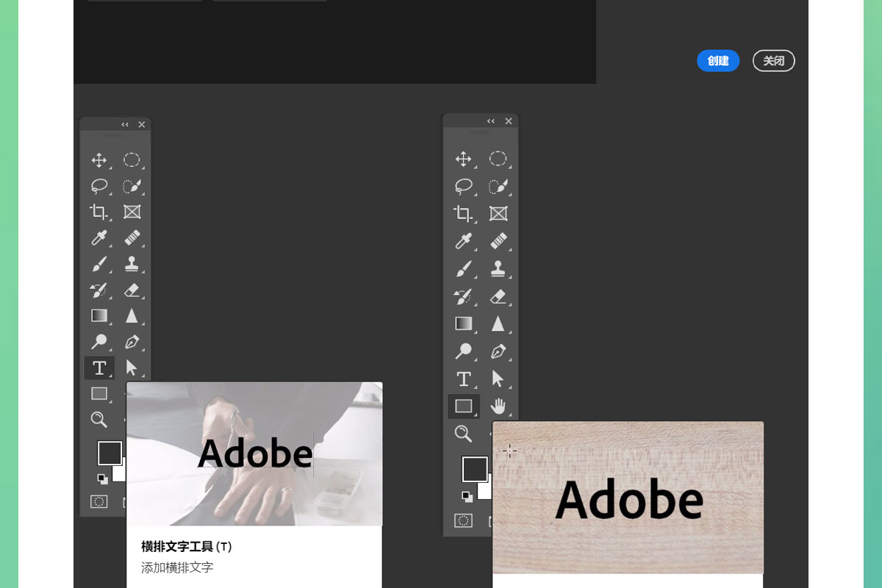Select the Pen tool in right toolbar
This screenshot has width=882, height=588.
coord(498,351)
